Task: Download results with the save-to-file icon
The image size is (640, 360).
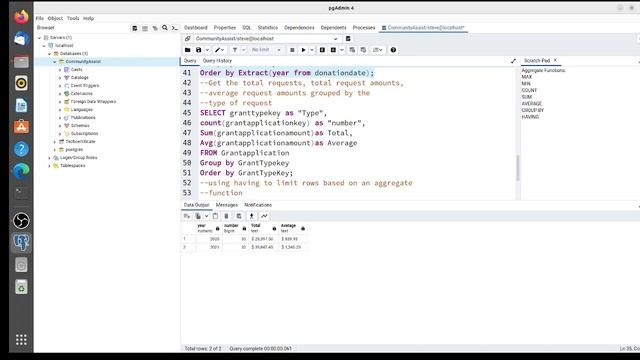Action: (x=252, y=216)
